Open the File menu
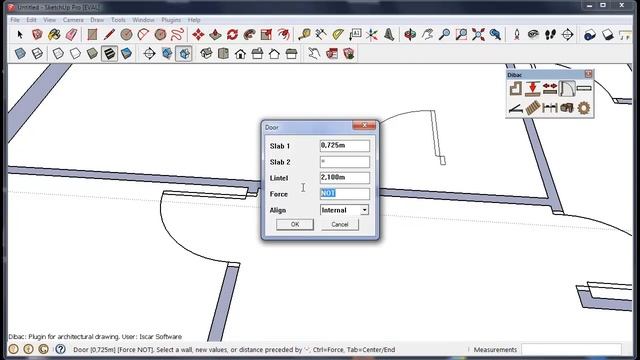This screenshot has width=640, height=360. (x=15, y=20)
